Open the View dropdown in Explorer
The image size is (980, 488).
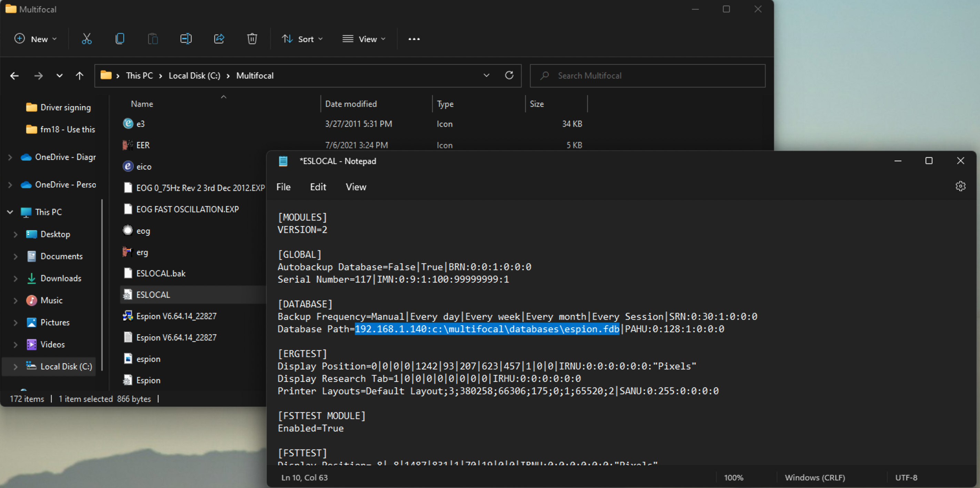[364, 39]
